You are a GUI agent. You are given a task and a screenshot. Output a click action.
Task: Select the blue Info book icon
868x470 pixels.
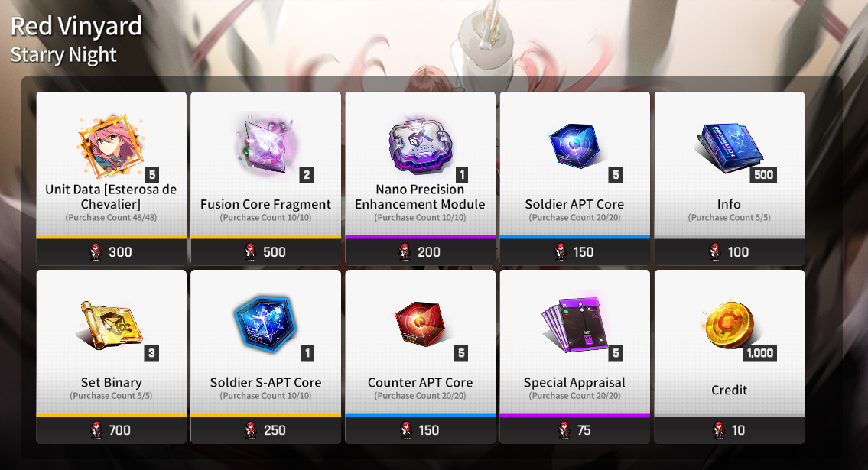729,147
